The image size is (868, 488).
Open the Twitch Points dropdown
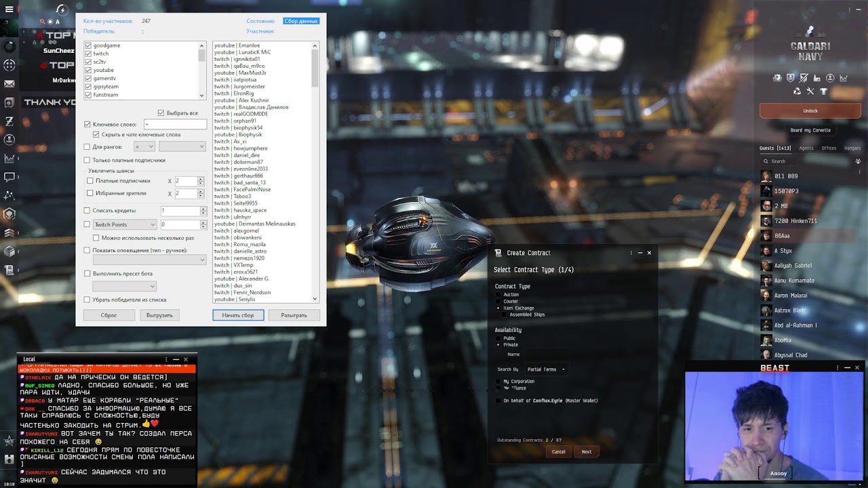(125, 224)
